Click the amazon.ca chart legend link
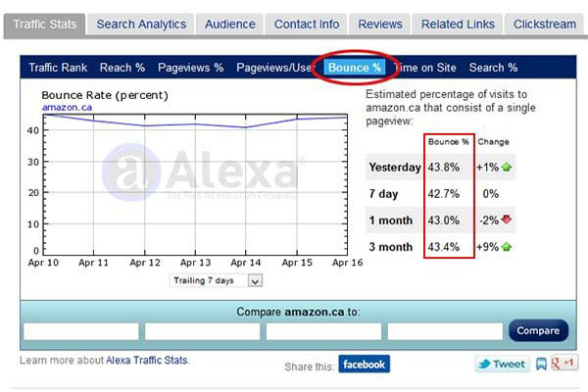588x392 pixels. tap(67, 108)
